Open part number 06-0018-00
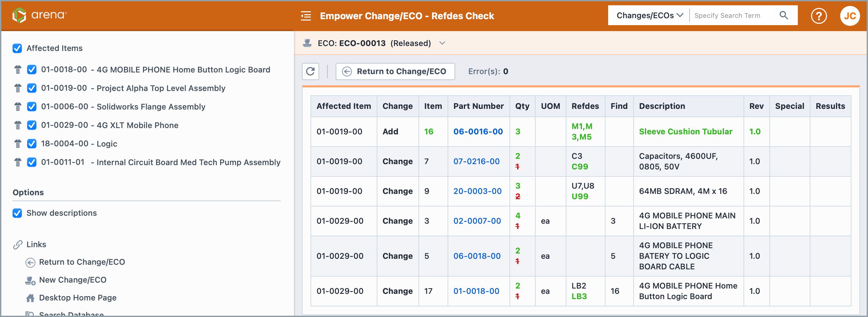 476,256
